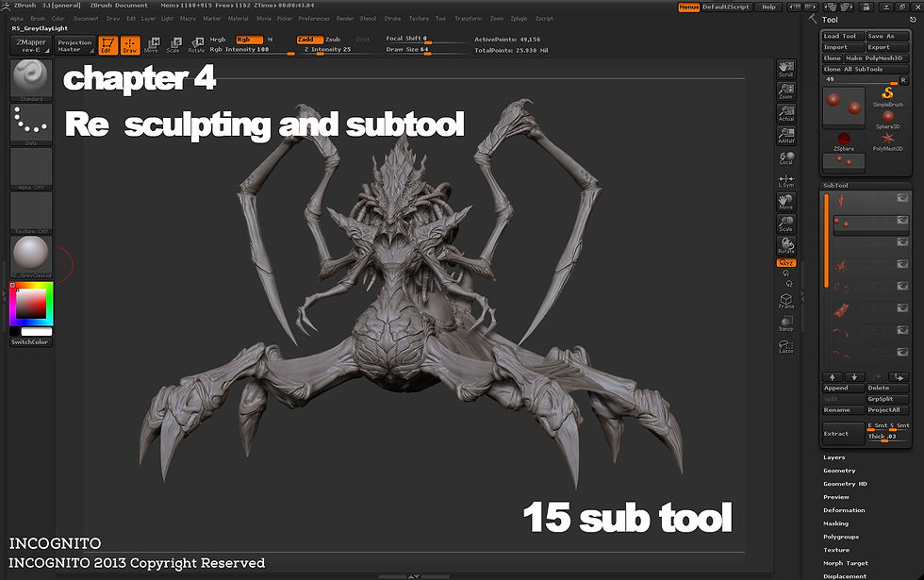Toggle the XYZ rotation mode
This screenshot has height=580, width=924.
pos(786,263)
